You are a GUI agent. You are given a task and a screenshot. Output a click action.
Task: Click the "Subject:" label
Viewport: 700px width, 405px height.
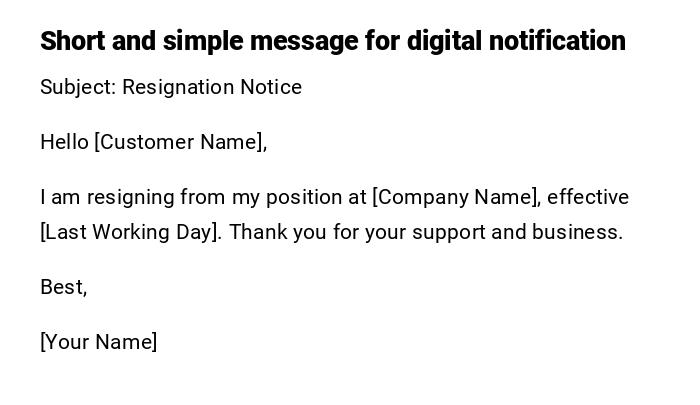(78, 87)
